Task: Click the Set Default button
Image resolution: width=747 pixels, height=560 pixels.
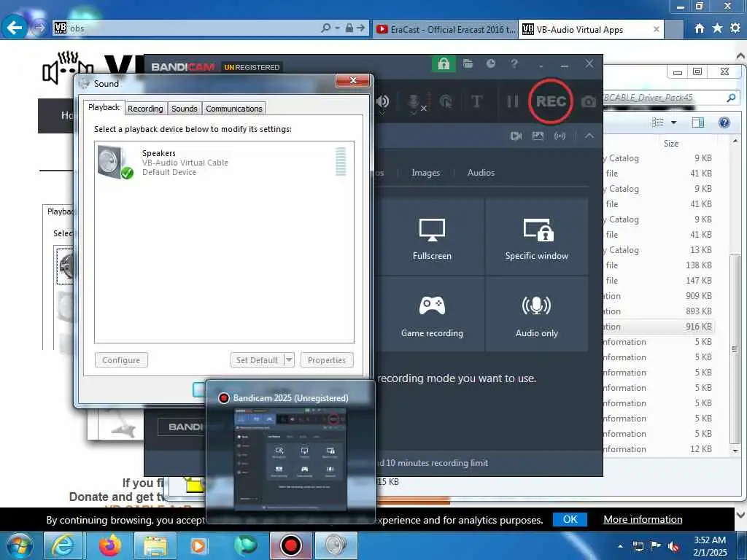Action: (x=257, y=360)
